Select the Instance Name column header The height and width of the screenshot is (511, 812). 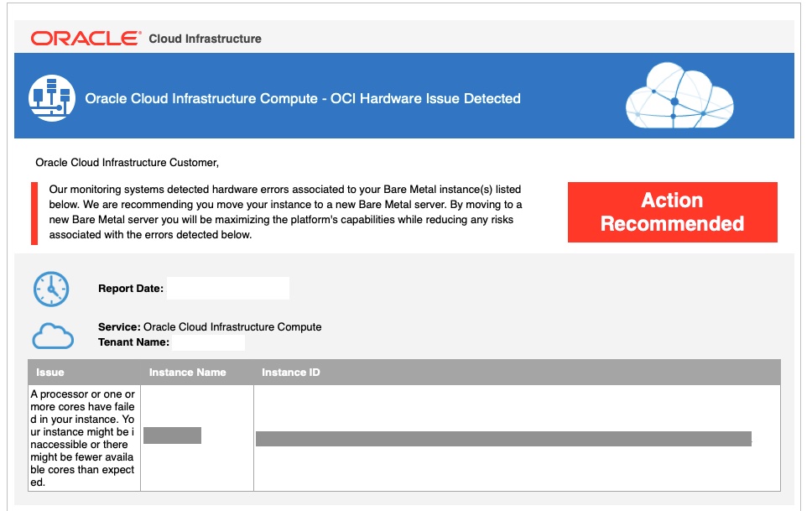point(187,372)
